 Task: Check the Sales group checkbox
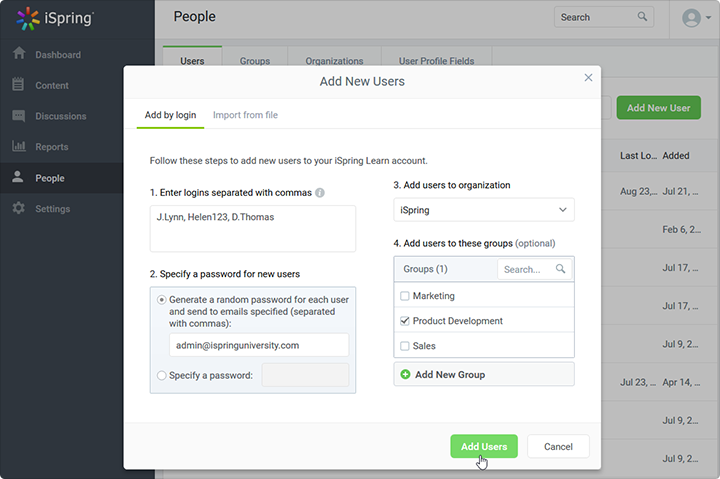405,346
